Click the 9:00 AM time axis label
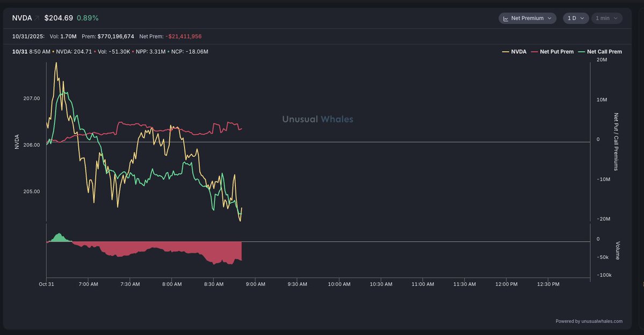This screenshot has width=644, height=335. (x=255, y=284)
